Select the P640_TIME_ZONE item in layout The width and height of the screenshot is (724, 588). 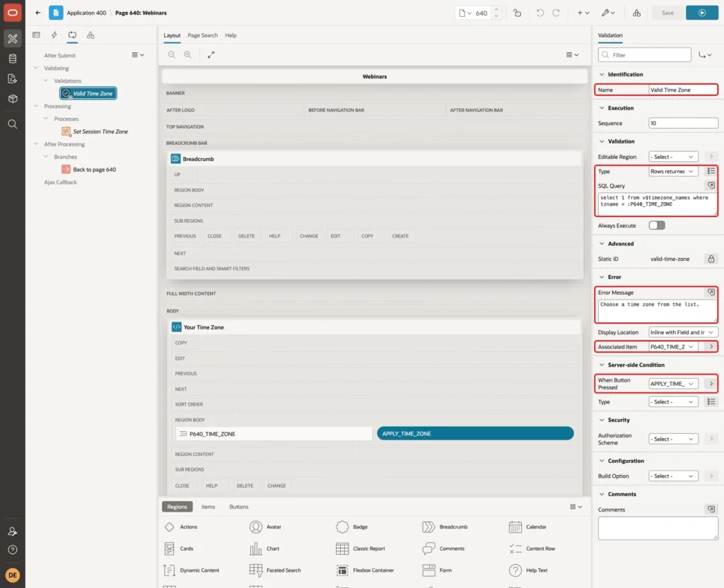tap(274, 434)
